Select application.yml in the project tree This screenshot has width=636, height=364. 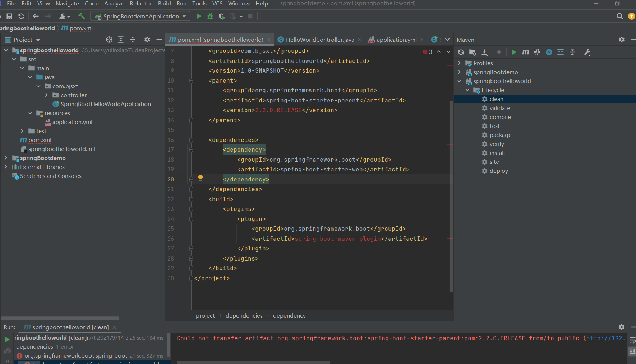72,122
